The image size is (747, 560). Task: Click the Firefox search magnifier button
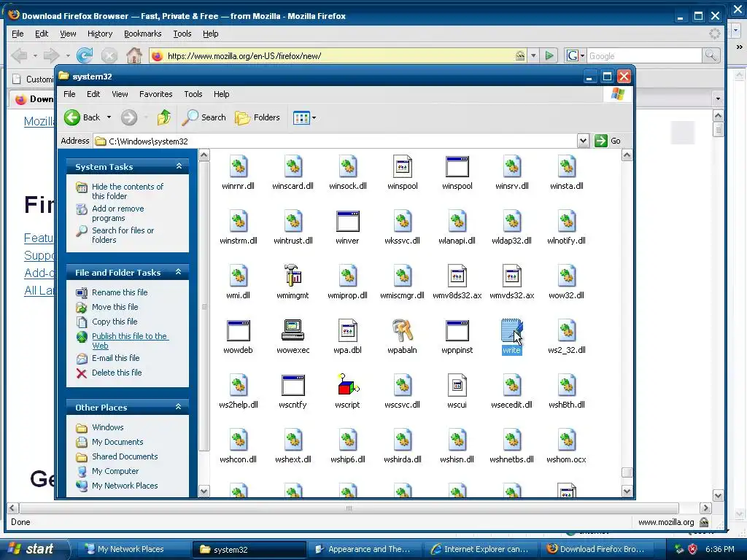pyautogui.click(x=711, y=55)
